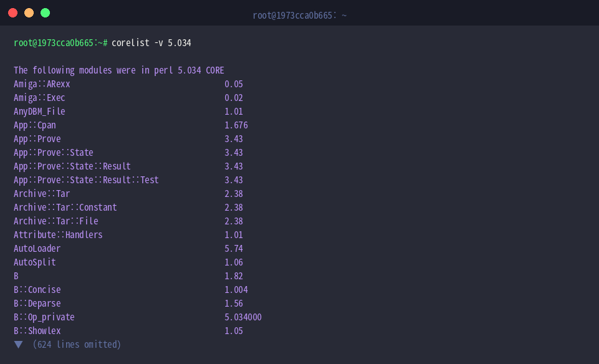Select the AutoSplit module name
The height and width of the screenshot is (364, 599).
tap(35, 262)
